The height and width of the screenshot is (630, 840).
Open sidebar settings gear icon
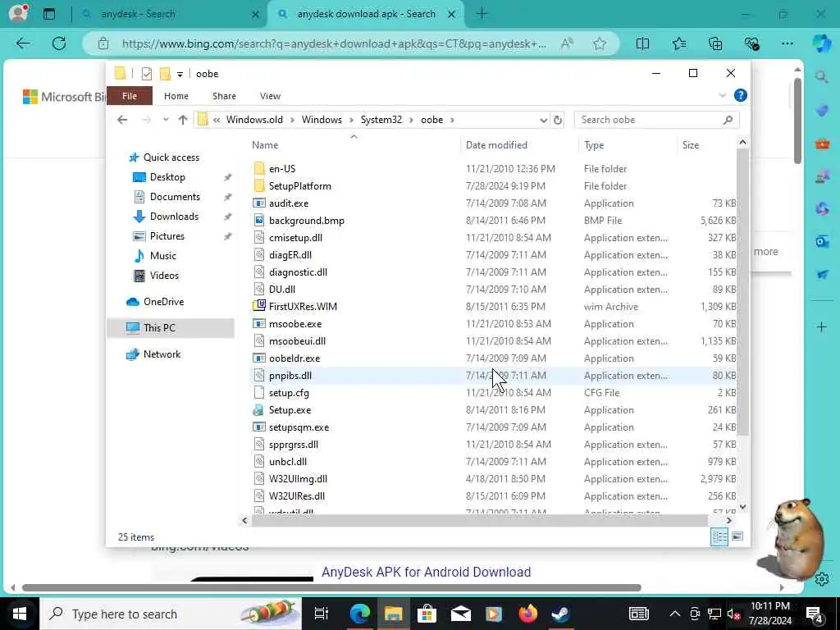coord(822,579)
